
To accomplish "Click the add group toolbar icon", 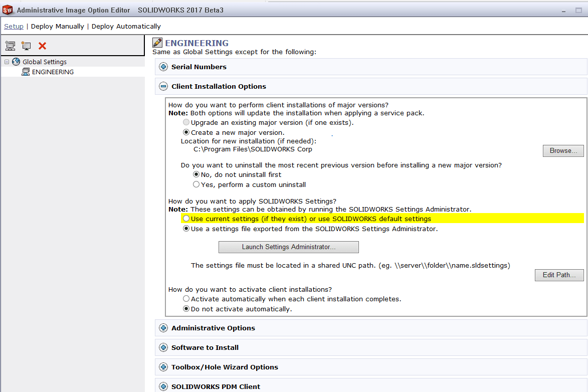I will (x=10, y=46).
